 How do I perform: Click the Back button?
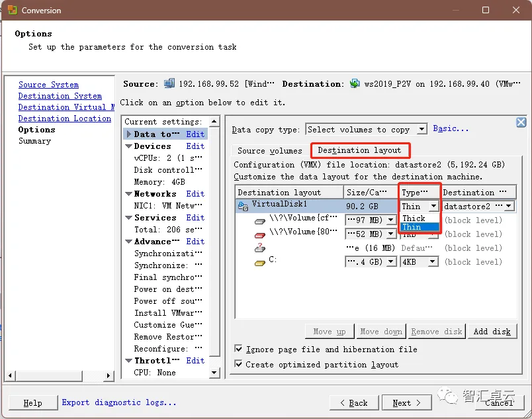(x=354, y=402)
